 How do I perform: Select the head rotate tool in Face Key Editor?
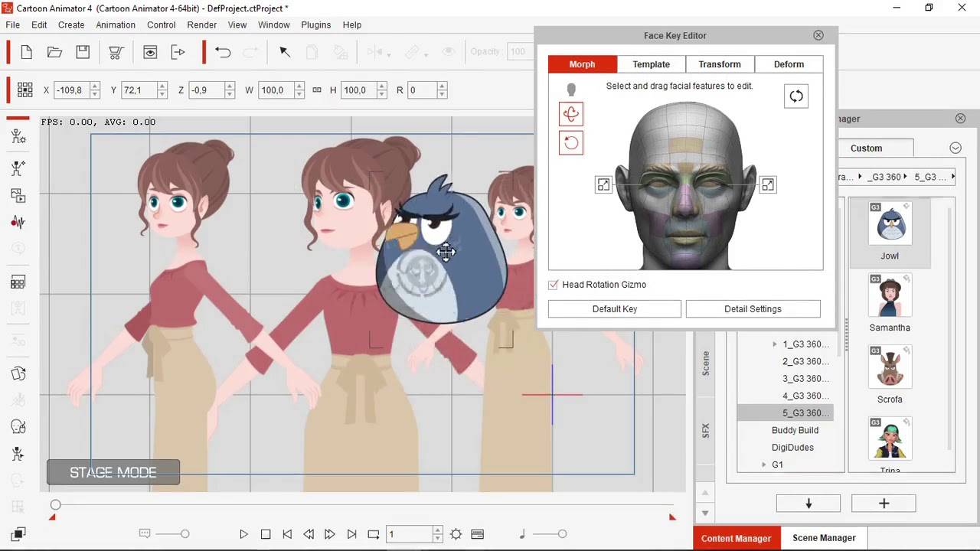pos(571,114)
